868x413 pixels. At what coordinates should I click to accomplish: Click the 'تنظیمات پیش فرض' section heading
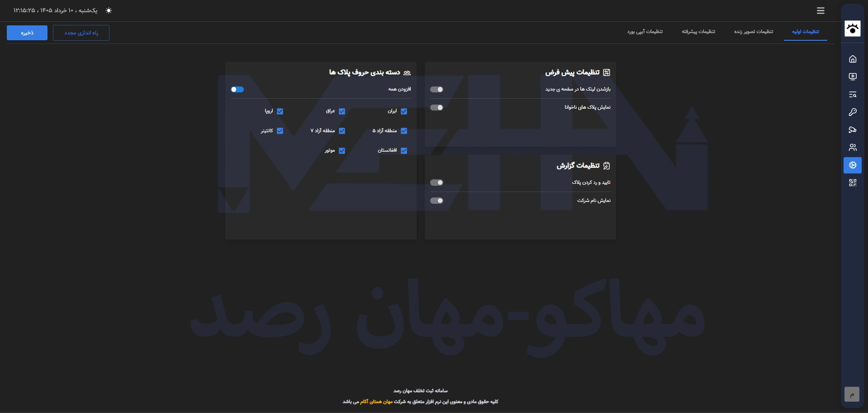(x=572, y=72)
